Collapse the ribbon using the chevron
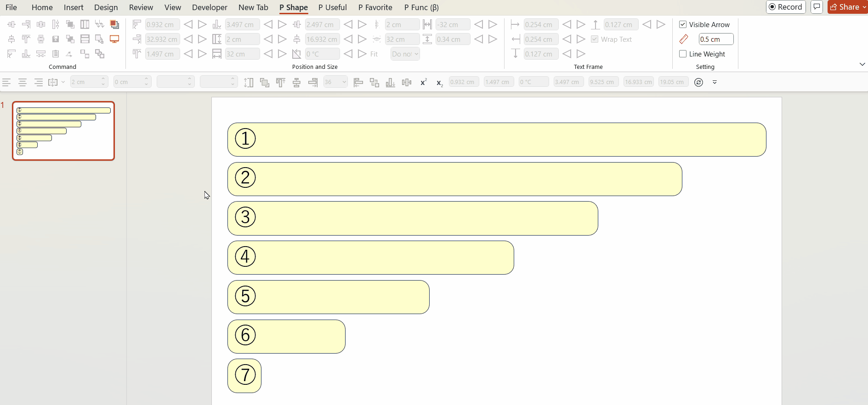The height and width of the screenshot is (405, 868). [x=862, y=64]
